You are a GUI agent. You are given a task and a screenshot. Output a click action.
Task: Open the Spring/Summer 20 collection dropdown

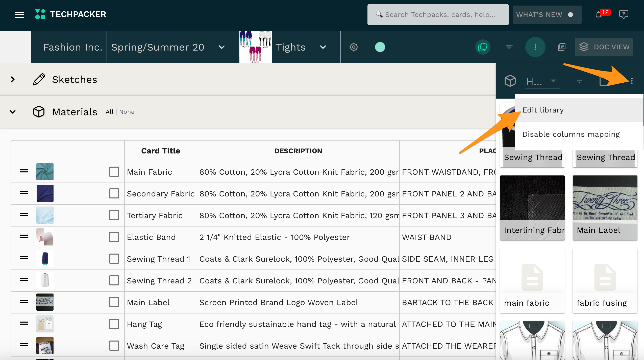221,47
